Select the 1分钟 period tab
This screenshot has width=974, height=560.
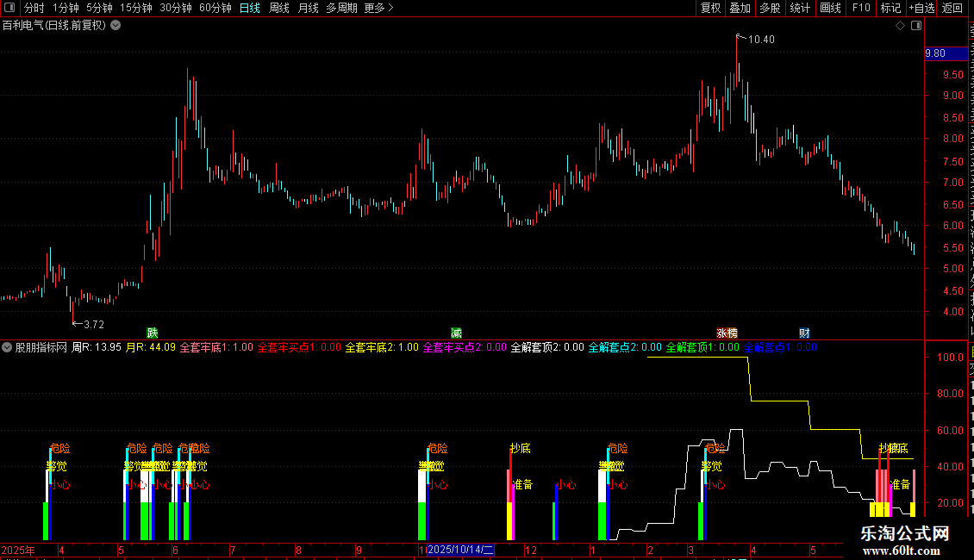coord(66,8)
